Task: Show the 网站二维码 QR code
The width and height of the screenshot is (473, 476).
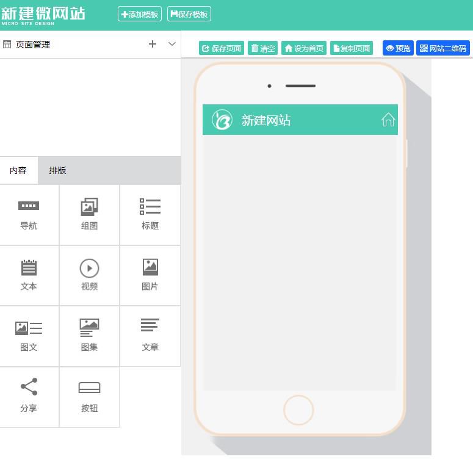Action: click(443, 48)
